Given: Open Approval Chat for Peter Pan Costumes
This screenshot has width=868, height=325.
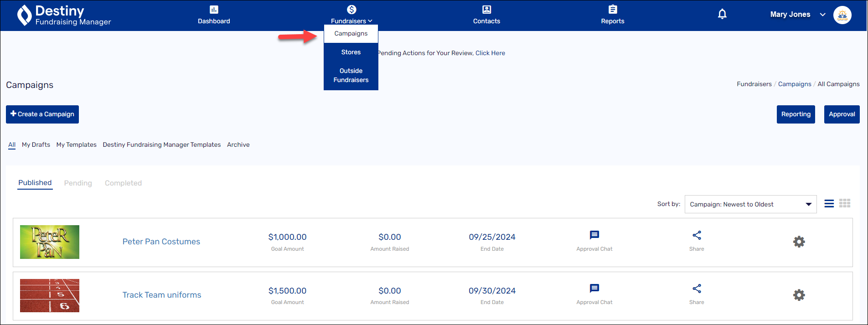Looking at the screenshot, I should [594, 235].
